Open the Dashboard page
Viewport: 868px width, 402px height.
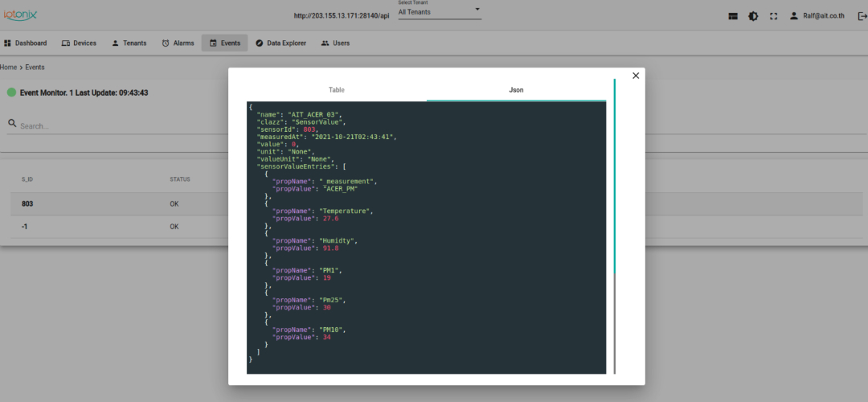click(26, 43)
